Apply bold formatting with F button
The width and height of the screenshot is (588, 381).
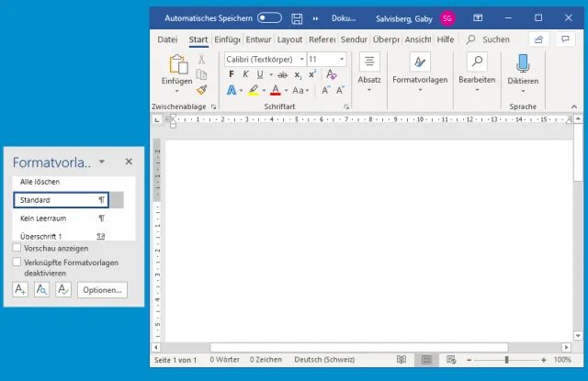(x=233, y=74)
